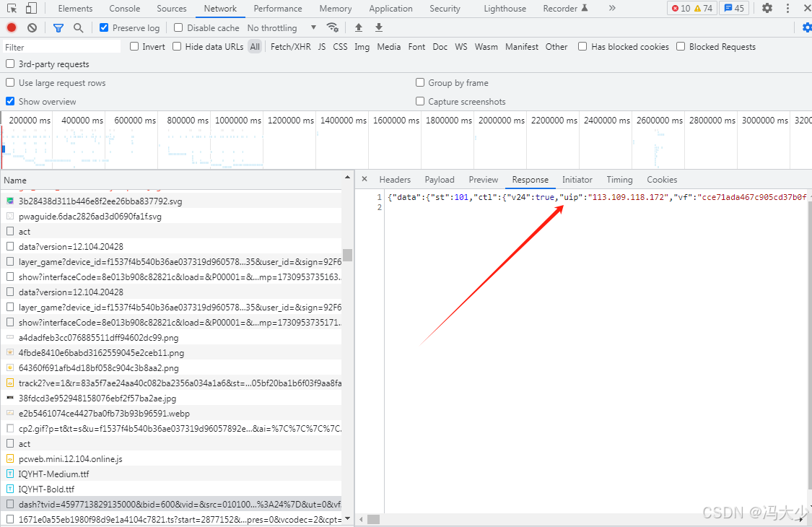Focus the Filter text field

tap(61, 47)
